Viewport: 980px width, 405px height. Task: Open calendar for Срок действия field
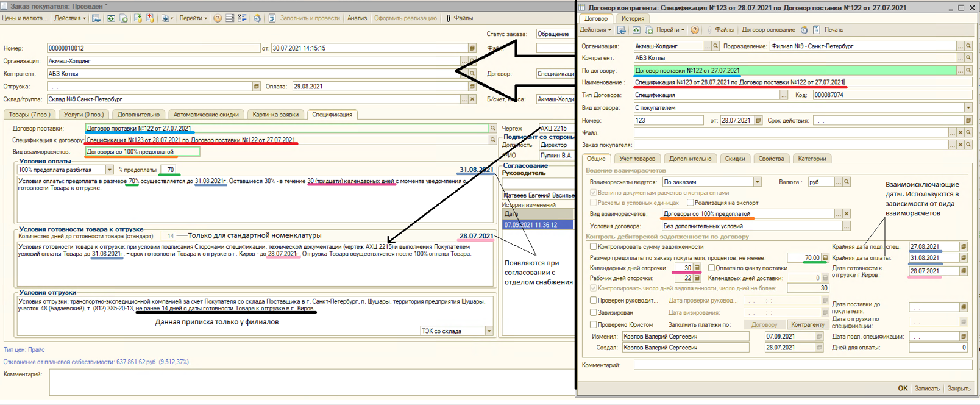pos(968,121)
